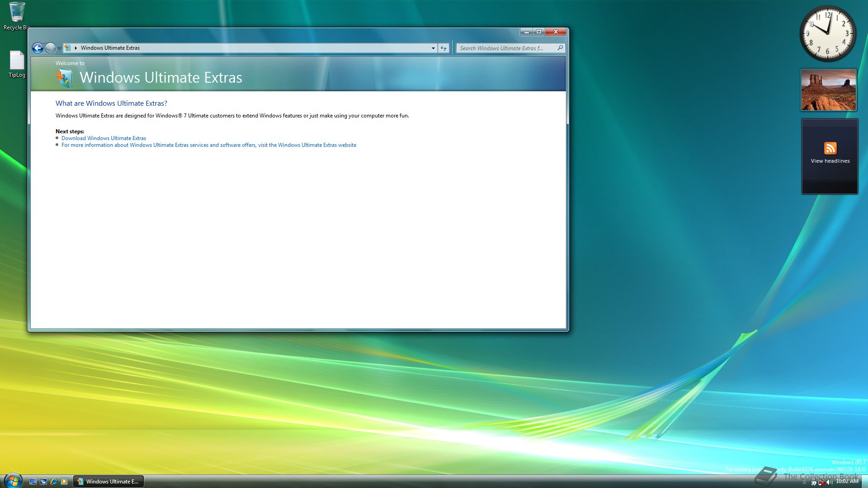
Task: Click the search magnifier icon
Action: [x=560, y=48]
